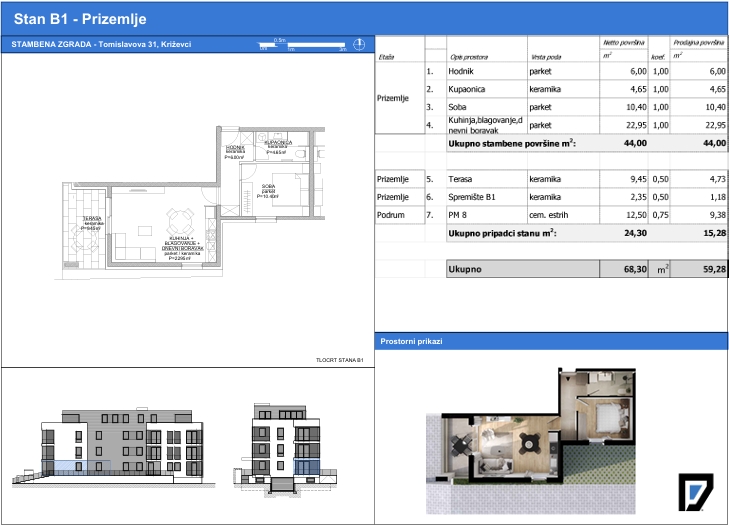The width and height of the screenshot is (729, 526).
Task: Click the Terasa sale area '4,73'
Action: 717,179
